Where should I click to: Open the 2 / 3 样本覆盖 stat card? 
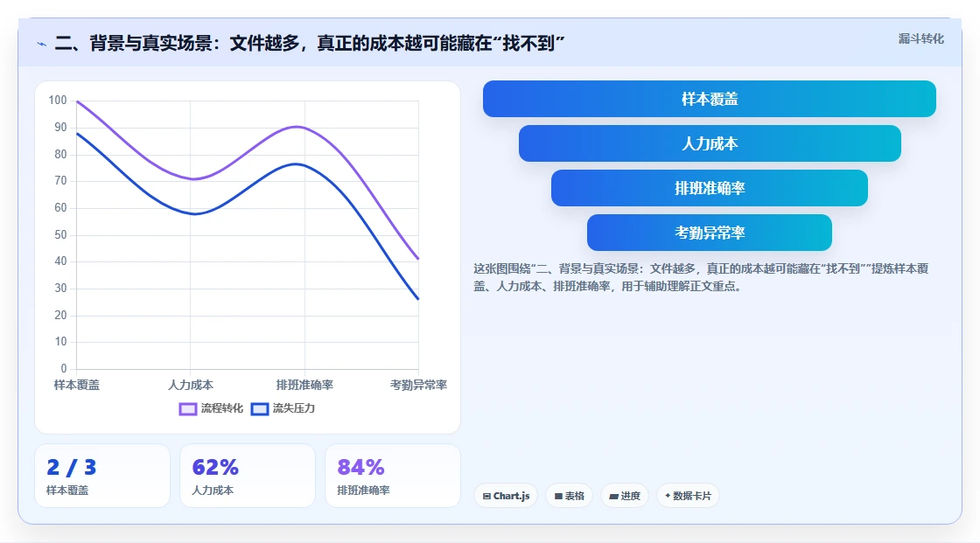point(102,476)
